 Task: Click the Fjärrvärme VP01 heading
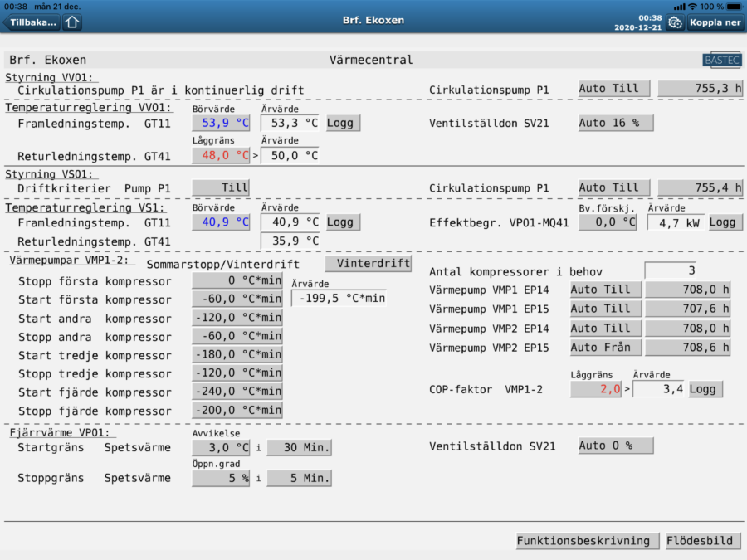(60, 432)
